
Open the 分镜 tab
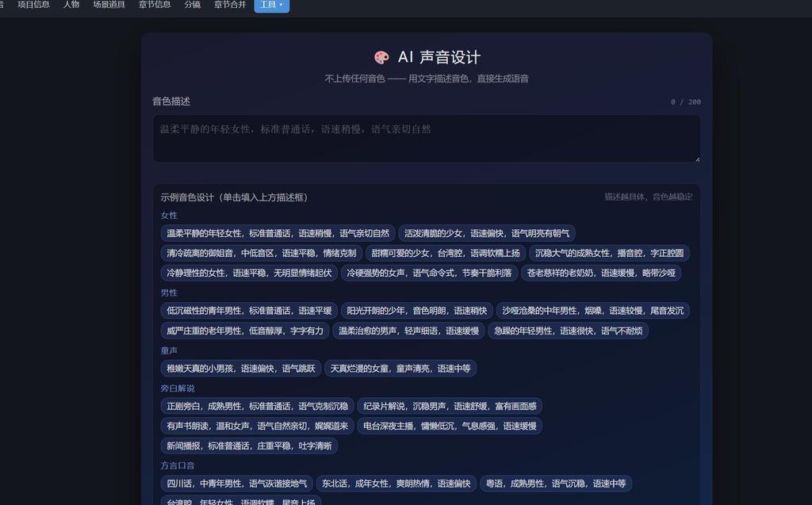193,5
